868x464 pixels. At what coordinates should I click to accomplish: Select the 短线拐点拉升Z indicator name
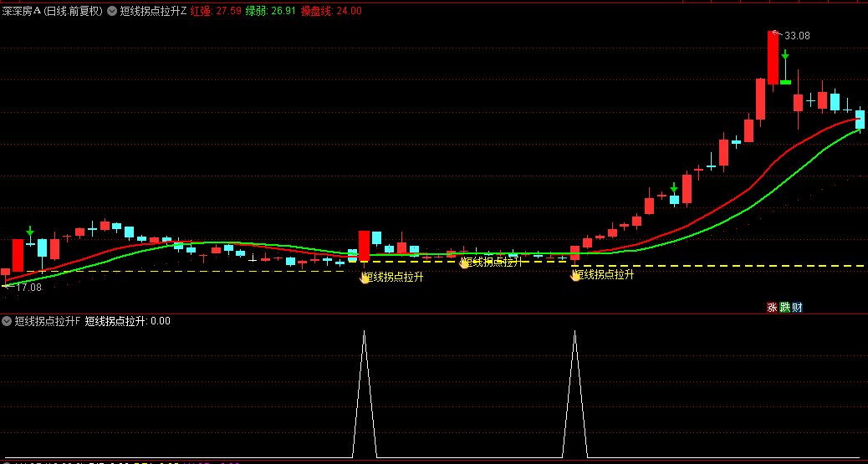coord(153,11)
